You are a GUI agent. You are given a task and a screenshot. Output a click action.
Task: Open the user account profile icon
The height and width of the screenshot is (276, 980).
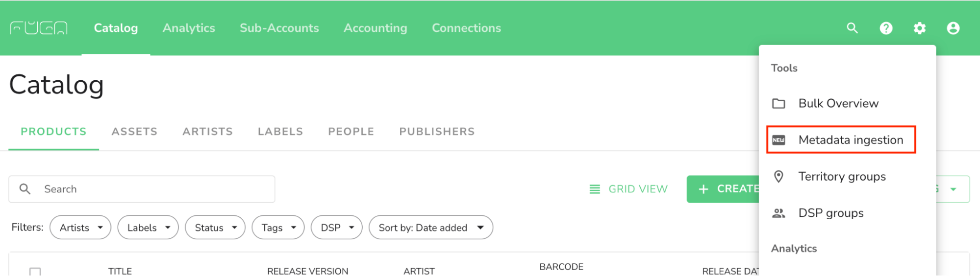(953, 28)
